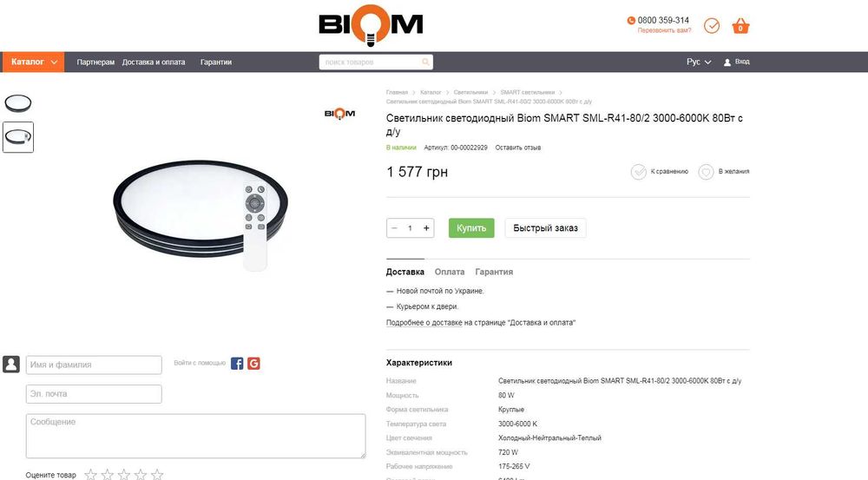
Task: Click the green Купить button
Action: [471, 228]
